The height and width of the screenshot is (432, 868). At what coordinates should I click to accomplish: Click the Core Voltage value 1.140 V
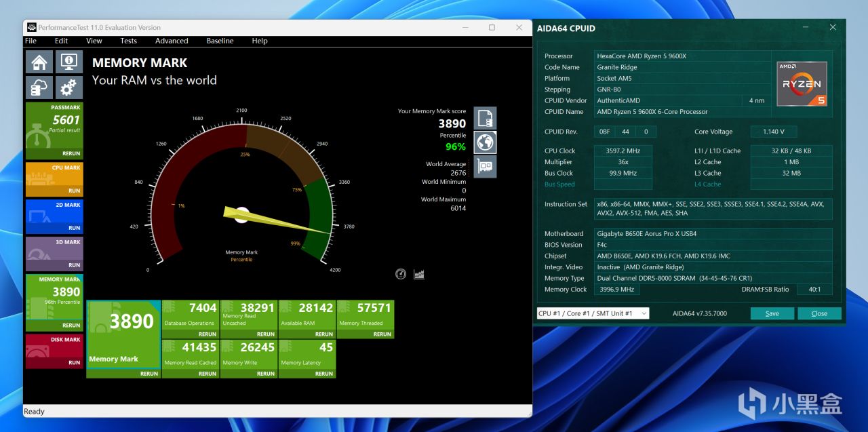point(773,132)
